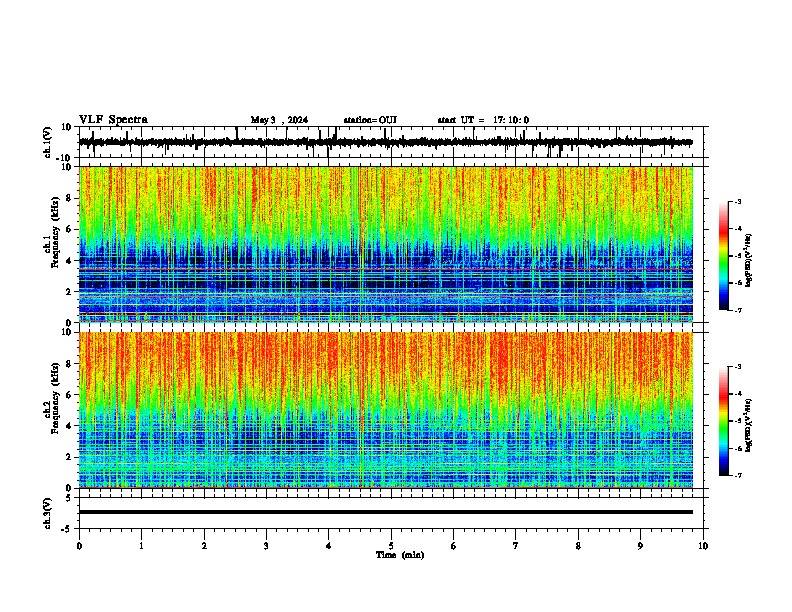Viewport: 792px width, 612px height.
Task: Click the '-3' label on ch.1 colorbar
Action: [738, 202]
